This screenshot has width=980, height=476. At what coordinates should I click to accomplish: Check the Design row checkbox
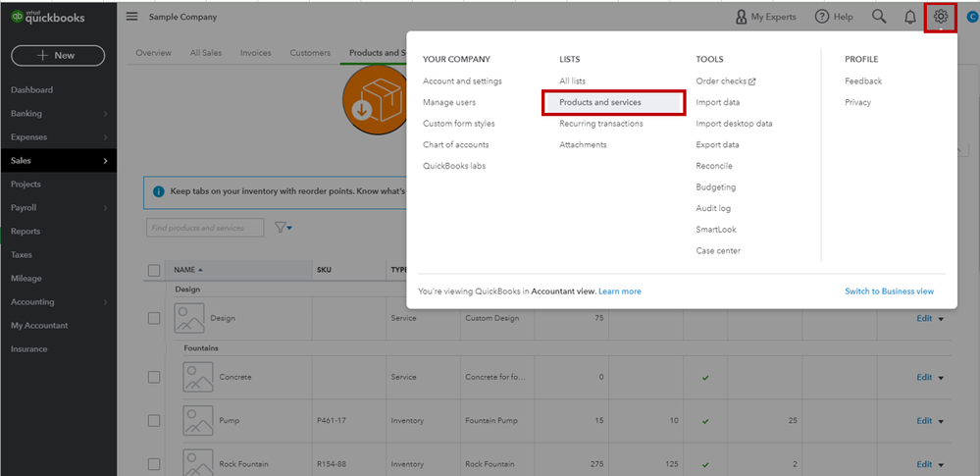point(154,318)
